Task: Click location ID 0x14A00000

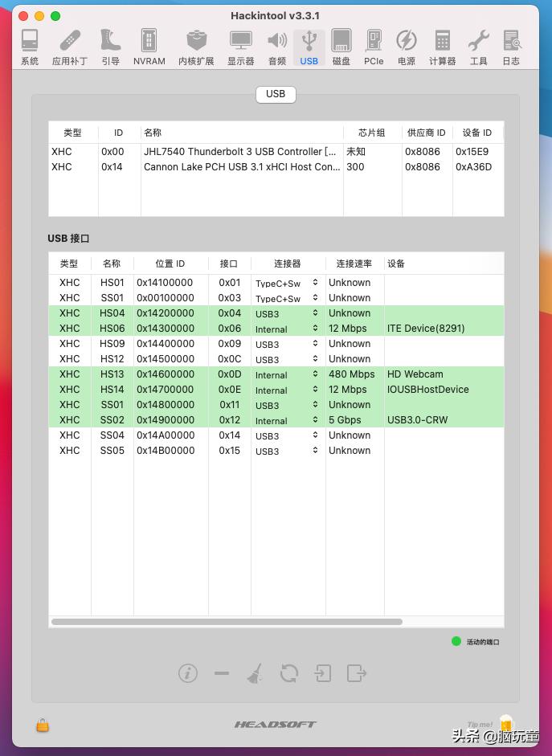Action: pos(166,435)
